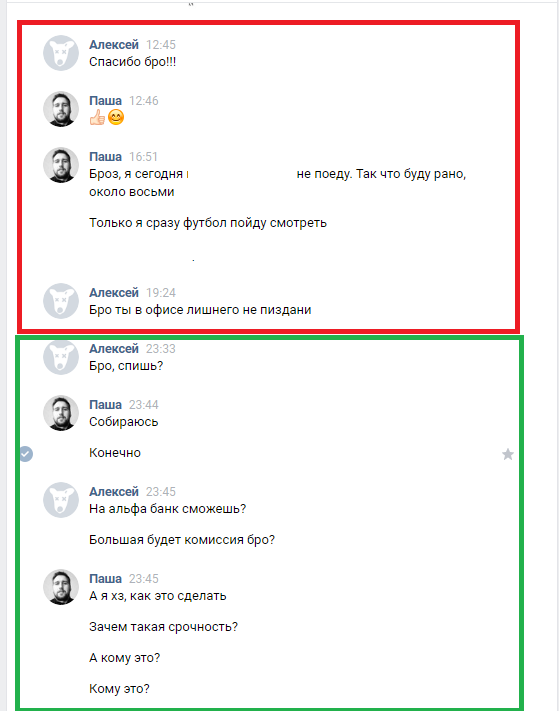Click thumbs-up emoji in Паша's message

tap(97, 118)
